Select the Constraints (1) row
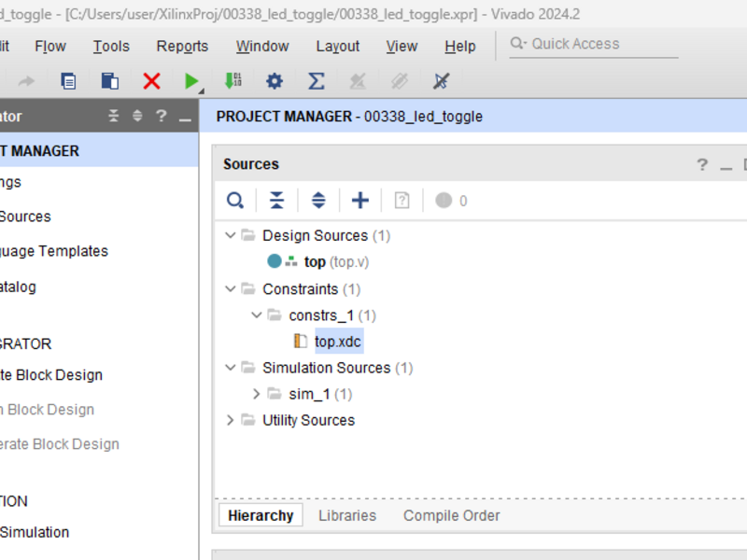 [312, 289]
